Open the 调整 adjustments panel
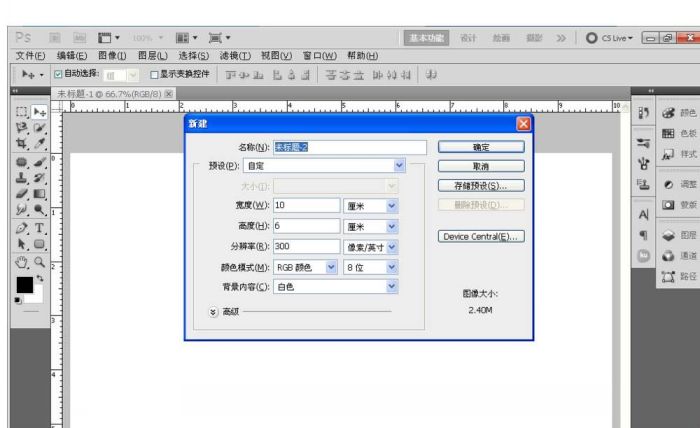 [679, 184]
